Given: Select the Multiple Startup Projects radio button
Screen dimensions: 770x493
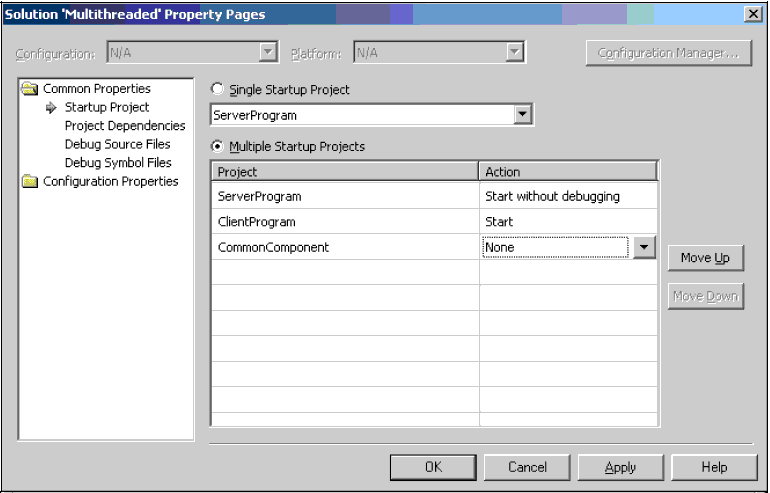Looking at the screenshot, I should (217, 146).
